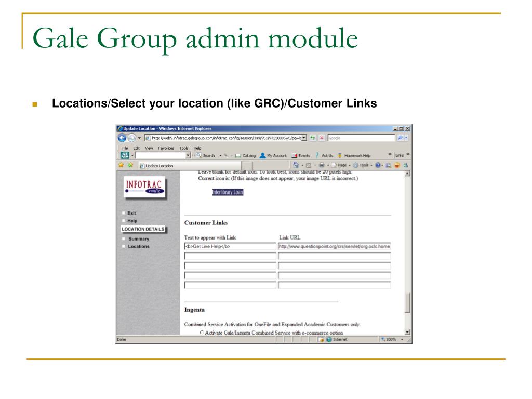The width and height of the screenshot is (532, 399).
Task: Click the blank new tab button
Action: 247,166
